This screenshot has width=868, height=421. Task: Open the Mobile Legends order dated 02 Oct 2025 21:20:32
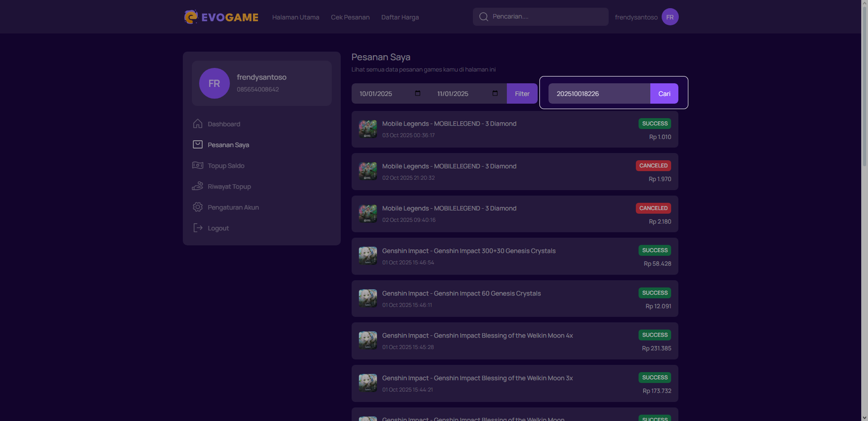(515, 172)
